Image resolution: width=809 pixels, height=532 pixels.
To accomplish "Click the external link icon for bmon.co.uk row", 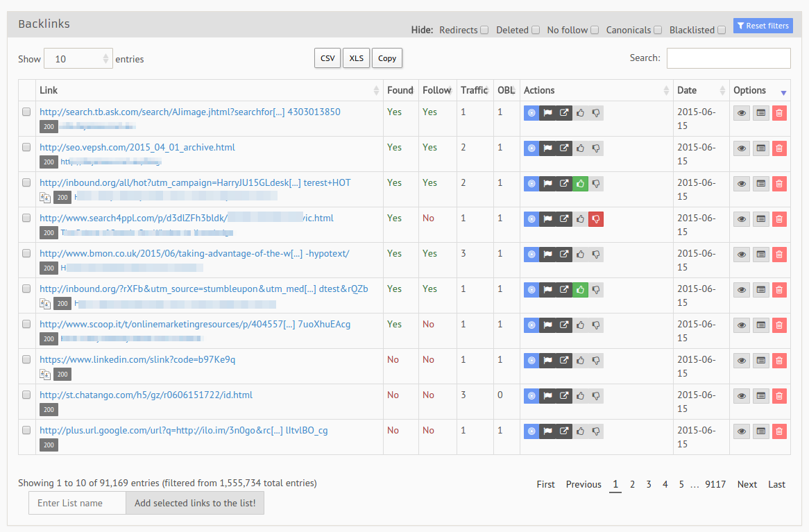I will 564,254.
